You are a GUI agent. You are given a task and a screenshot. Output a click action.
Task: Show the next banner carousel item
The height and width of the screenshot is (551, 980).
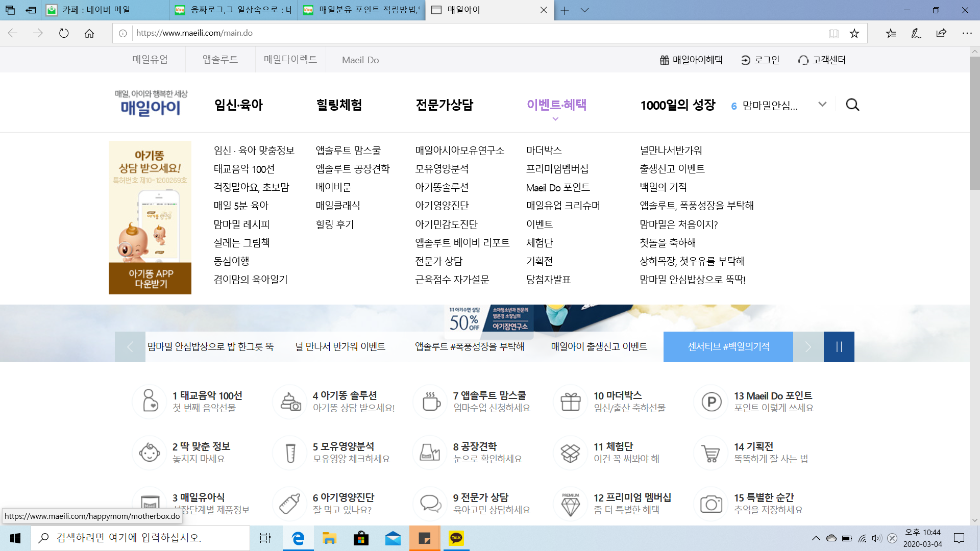(808, 347)
